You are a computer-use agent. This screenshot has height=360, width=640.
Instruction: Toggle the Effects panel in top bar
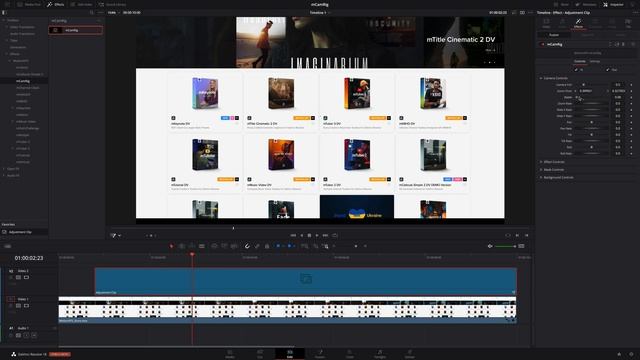[x=56, y=4]
